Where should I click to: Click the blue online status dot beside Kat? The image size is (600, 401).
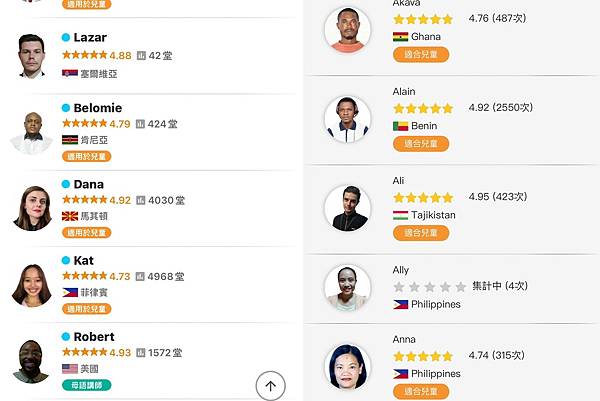coord(66,261)
